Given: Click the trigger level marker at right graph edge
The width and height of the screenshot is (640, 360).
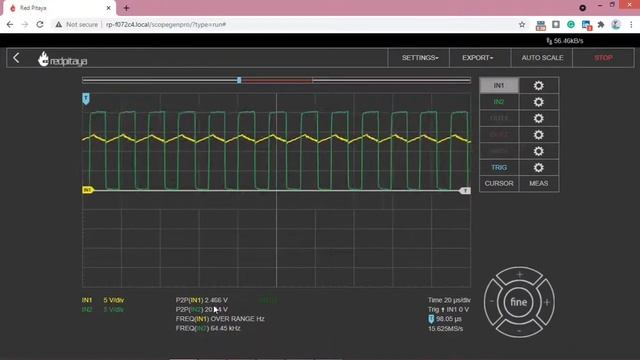Looking at the screenshot, I should pos(465,191).
